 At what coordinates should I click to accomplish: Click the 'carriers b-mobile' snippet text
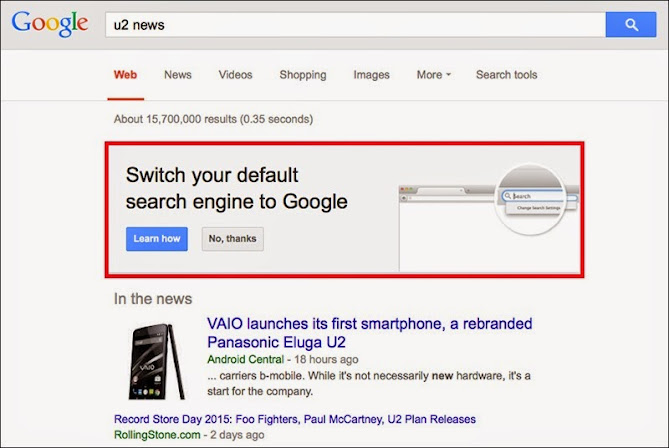coord(369,383)
